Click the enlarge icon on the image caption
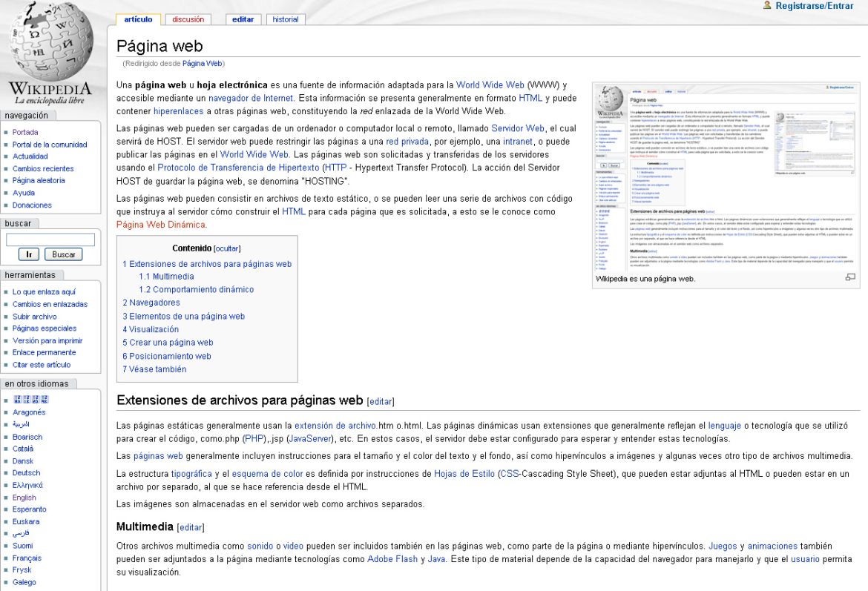This screenshot has height=591, width=868. tap(850, 275)
